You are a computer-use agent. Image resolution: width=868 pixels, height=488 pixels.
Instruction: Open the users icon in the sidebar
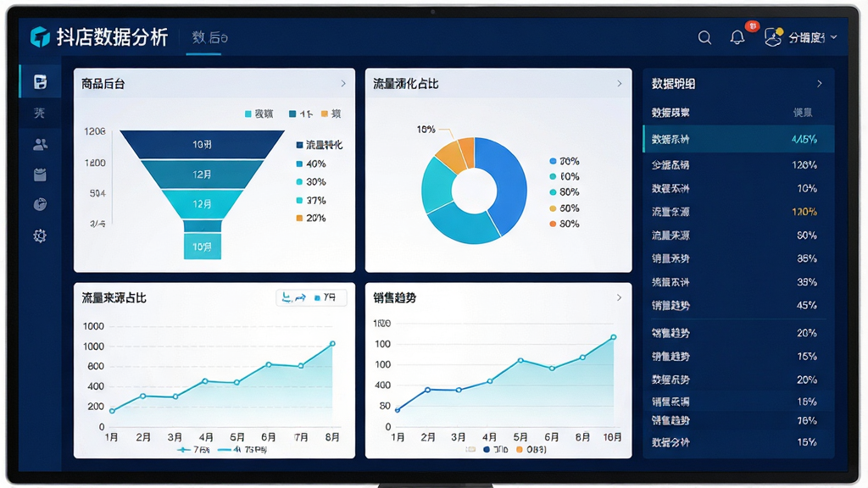[40, 144]
